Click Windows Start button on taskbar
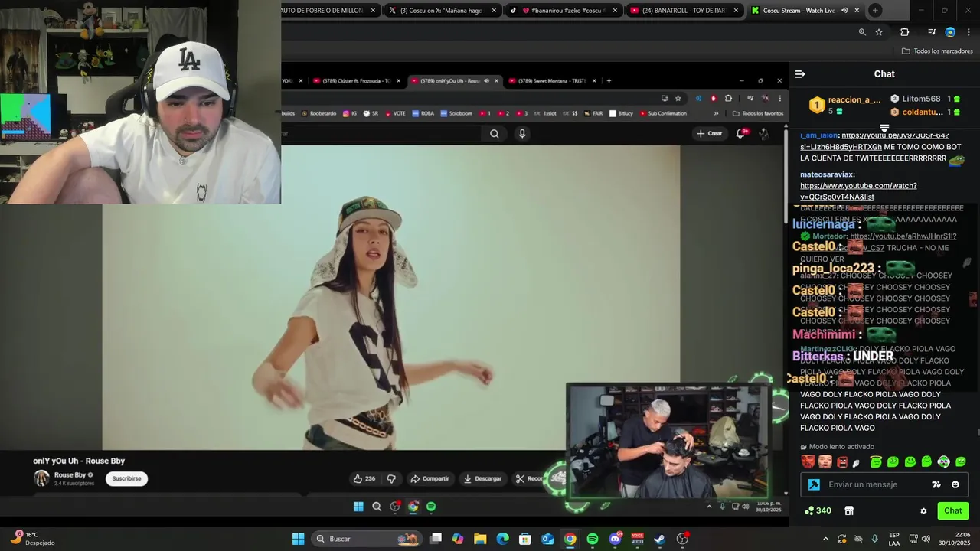Viewport: 980px width, 551px height. coord(298,539)
